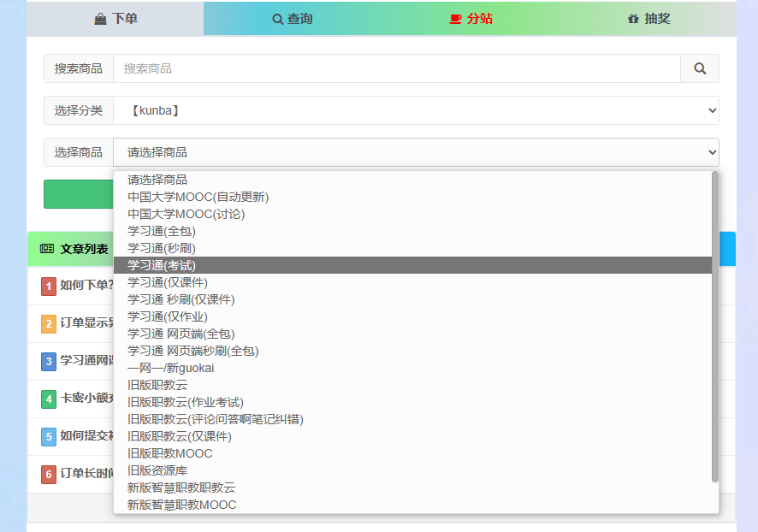Select 学习通(仅作业) option
Viewport: 758px width, 532px height.
(x=413, y=317)
